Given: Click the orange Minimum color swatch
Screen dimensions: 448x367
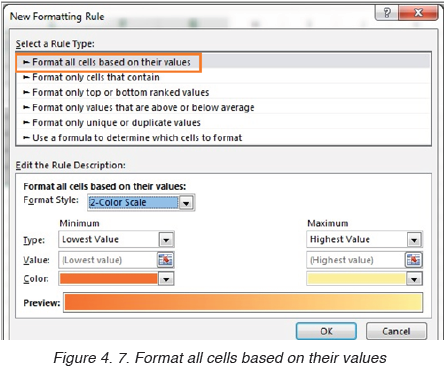Looking at the screenshot, I should click(x=109, y=279).
